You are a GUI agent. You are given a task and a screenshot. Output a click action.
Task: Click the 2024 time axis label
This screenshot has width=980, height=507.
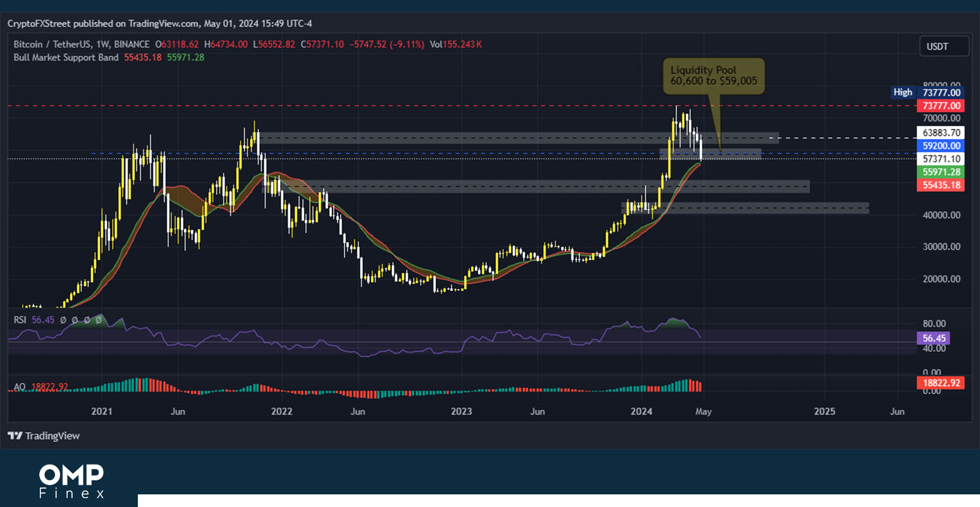642,412
